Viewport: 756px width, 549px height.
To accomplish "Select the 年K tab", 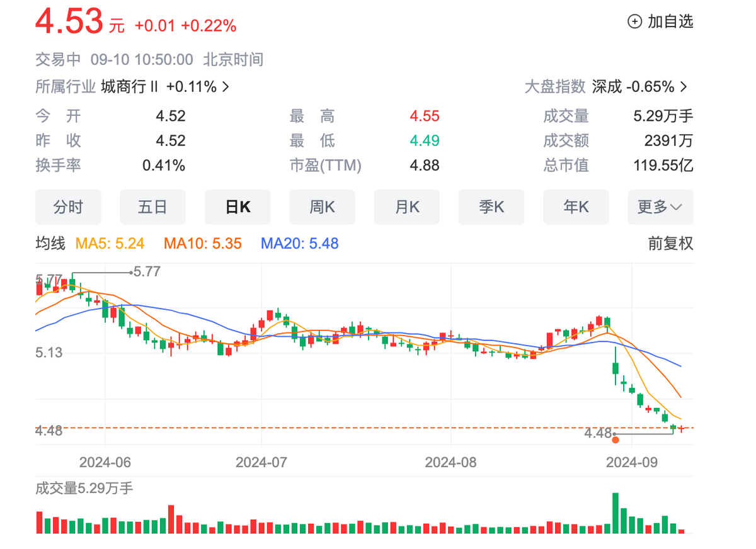I will [576, 207].
